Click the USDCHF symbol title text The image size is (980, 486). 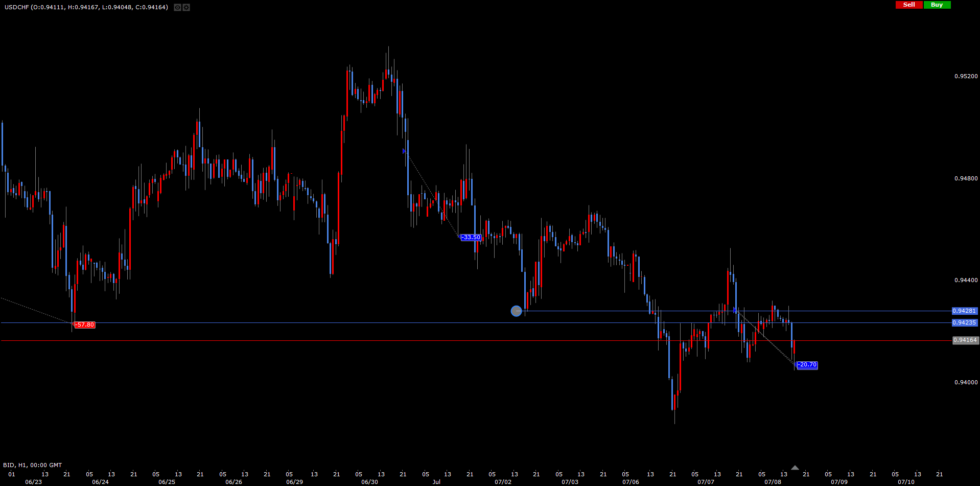(16, 7)
